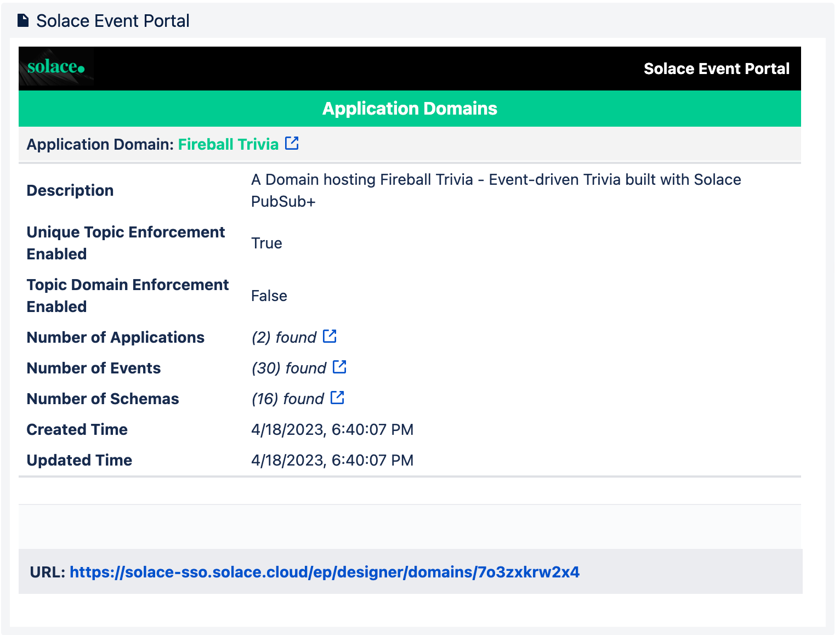
Task: Click the document icon beside the Solace Event Portal title
Action: (x=23, y=21)
